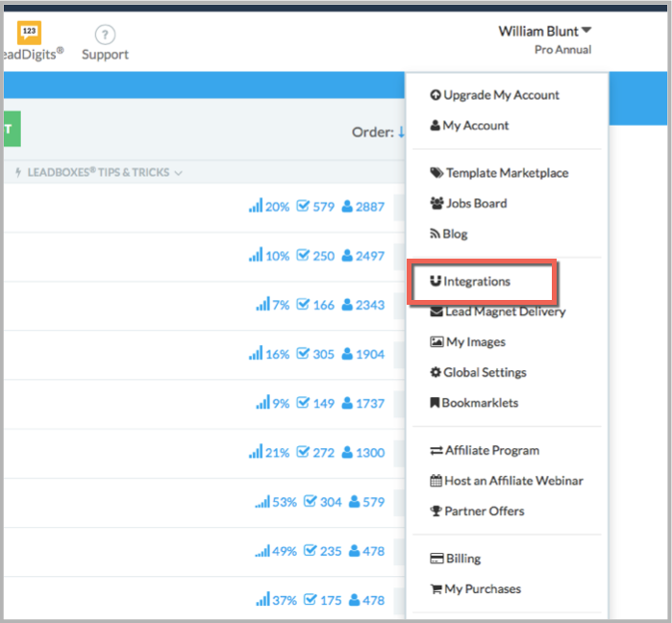The height and width of the screenshot is (623, 672).
Task: Click the 1300 visitors count
Action: (x=363, y=453)
